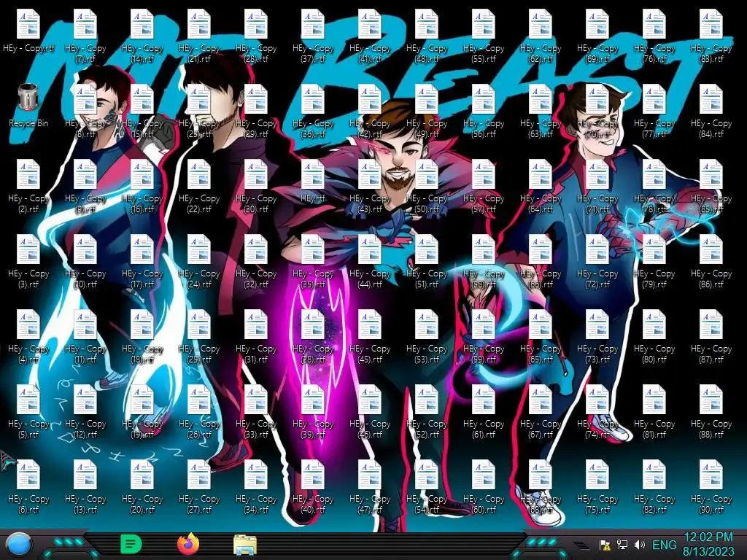Open the network status tray icon
This screenshot has width=747, height=560.
pos(622,544)
